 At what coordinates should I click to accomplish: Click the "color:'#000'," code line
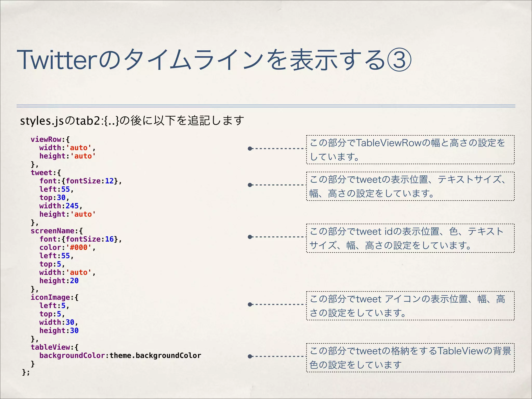(68, 248)
